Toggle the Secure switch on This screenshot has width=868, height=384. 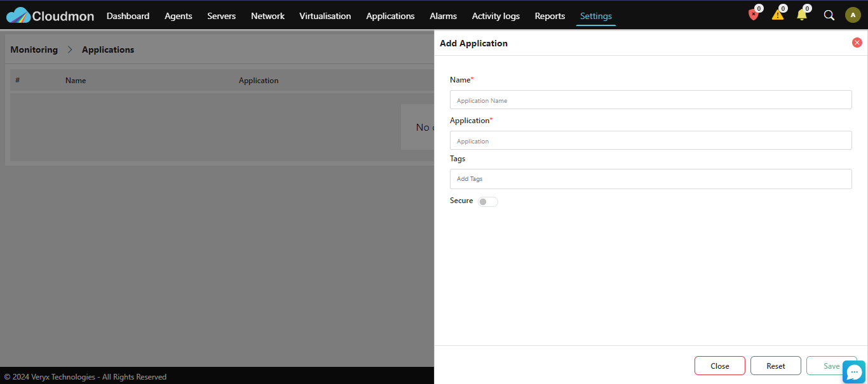(488, 202)
